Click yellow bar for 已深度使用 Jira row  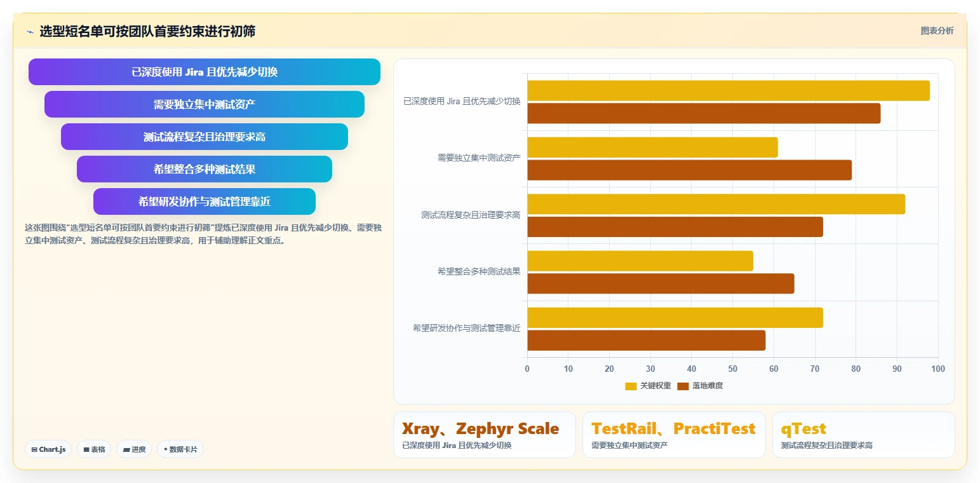[728, 91]
